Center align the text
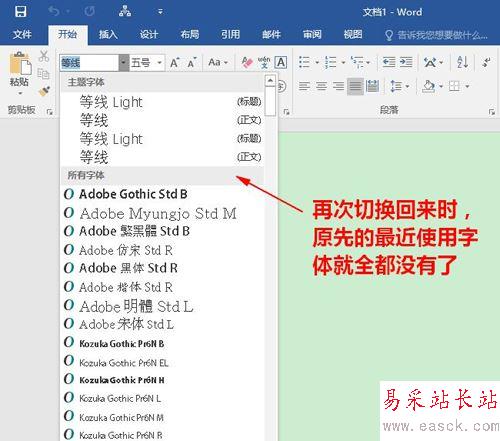500x441 pixels. (x=321, y=87)
